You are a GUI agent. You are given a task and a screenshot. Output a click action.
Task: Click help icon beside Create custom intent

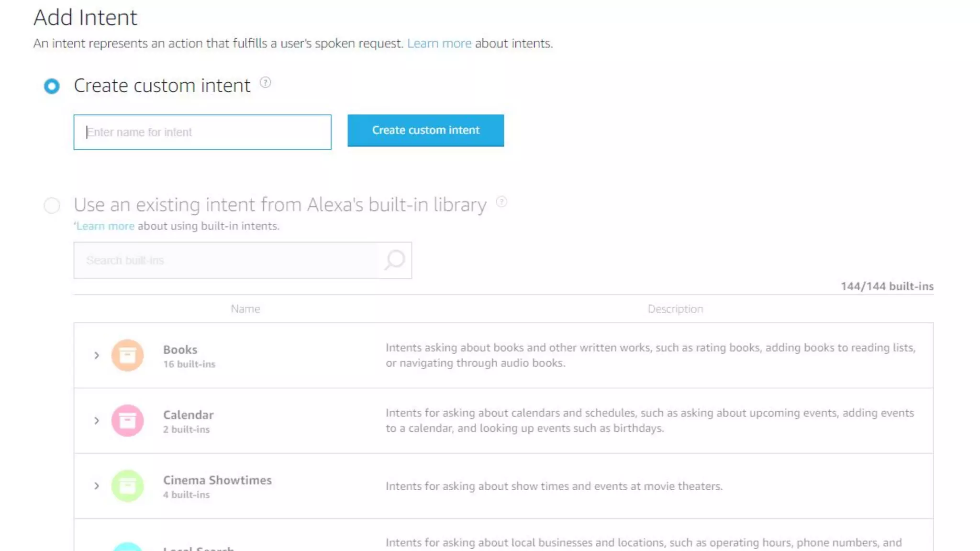[x=265, y=83]
